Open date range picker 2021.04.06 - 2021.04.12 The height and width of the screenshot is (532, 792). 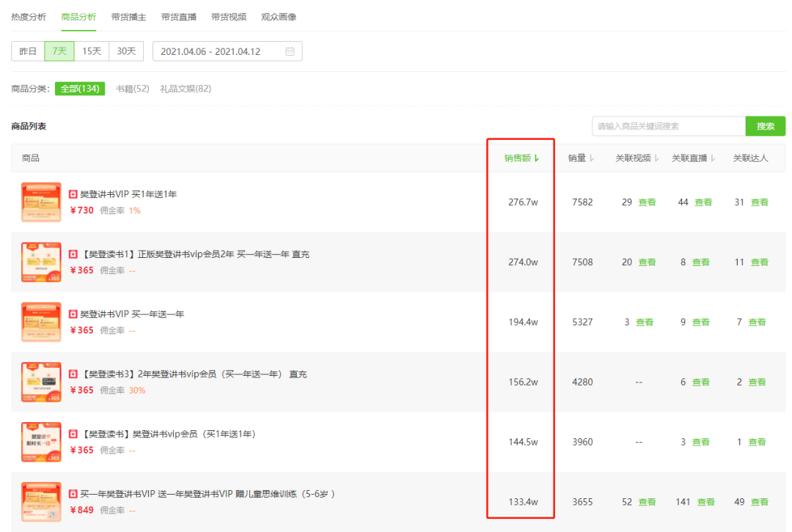point(227,51)
